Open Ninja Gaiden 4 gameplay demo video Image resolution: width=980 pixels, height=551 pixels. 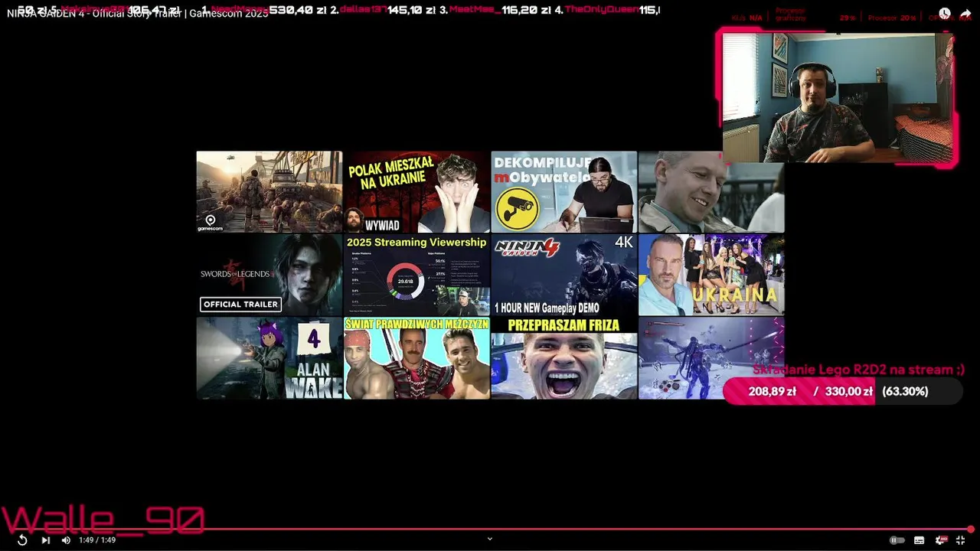point(563,275)
